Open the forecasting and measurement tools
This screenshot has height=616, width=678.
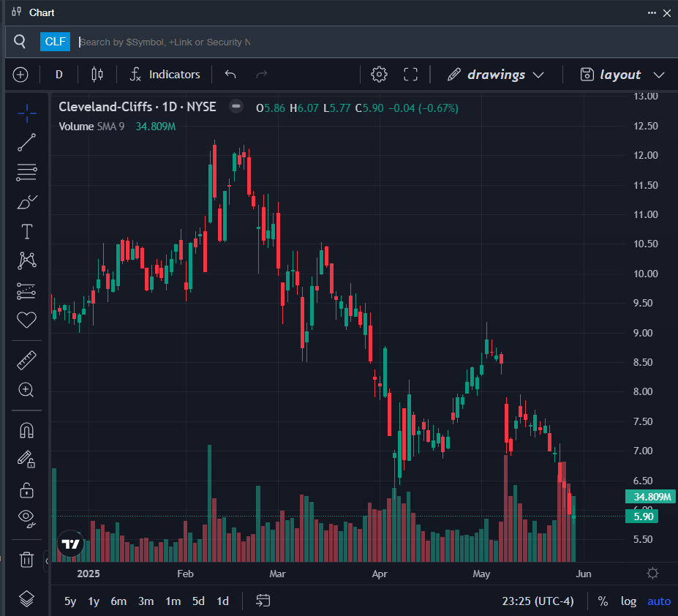(27, 291)
